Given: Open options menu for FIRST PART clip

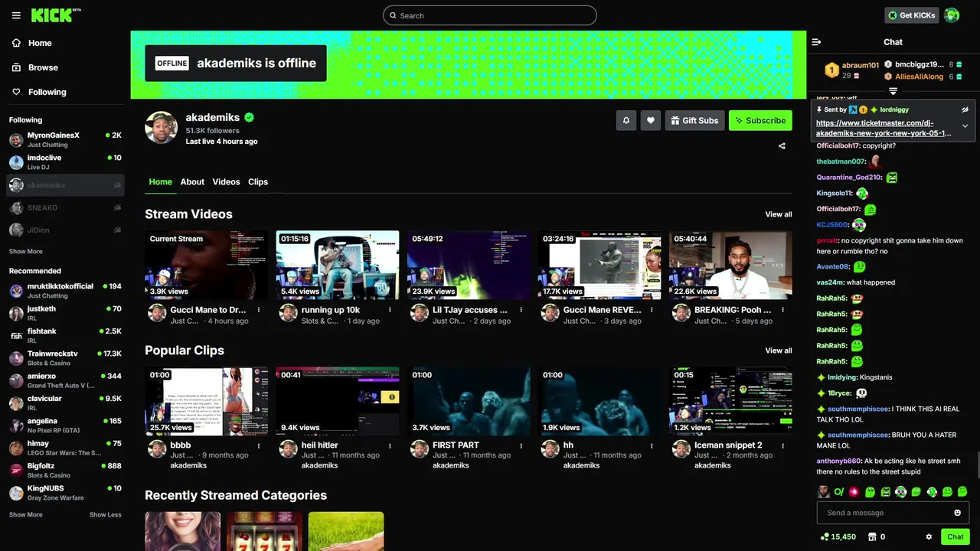Looking at the screenshot, I should (x=521, y=445).
